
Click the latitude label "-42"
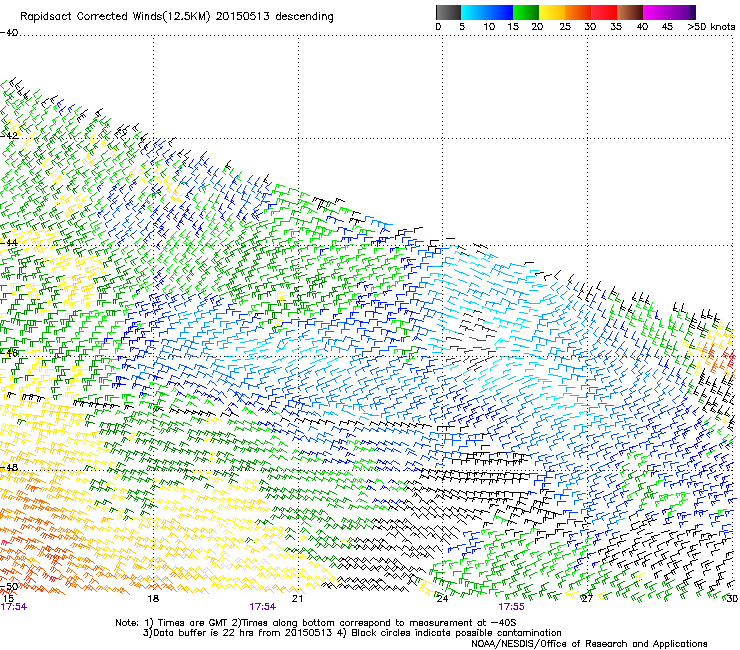[x=9, y=135]
